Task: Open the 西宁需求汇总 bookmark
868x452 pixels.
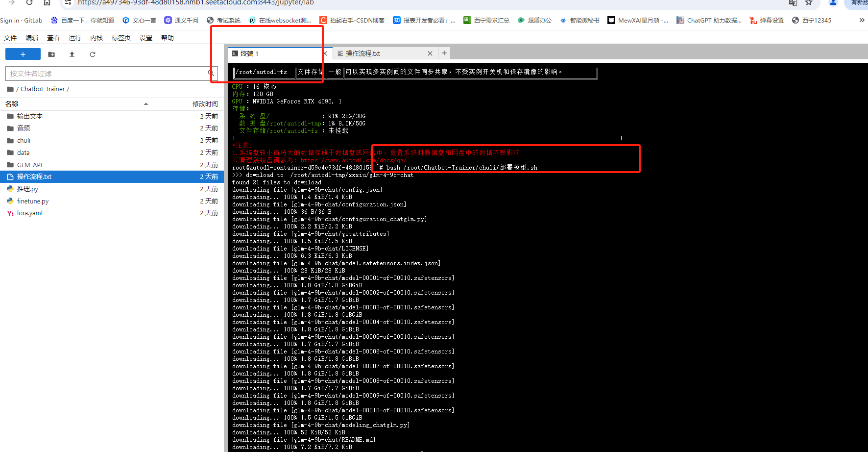Action: coord(486,20)
